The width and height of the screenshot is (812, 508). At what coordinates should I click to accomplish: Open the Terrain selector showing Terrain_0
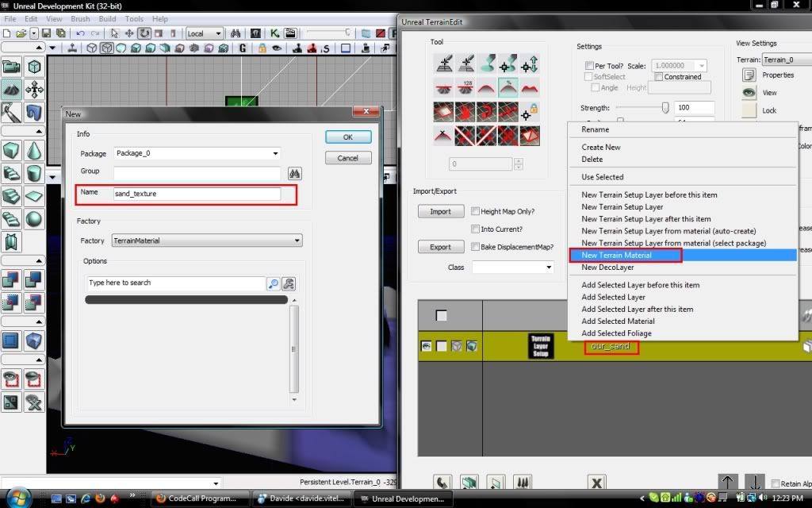pos(787,60)
